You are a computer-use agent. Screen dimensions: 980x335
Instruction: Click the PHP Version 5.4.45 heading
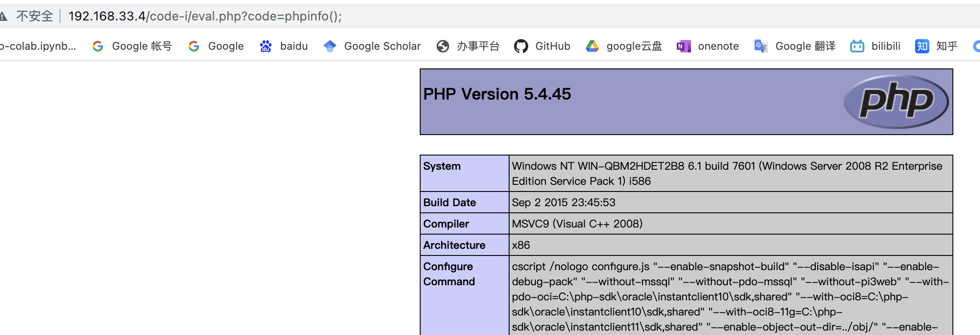click(x=497, y=94)
